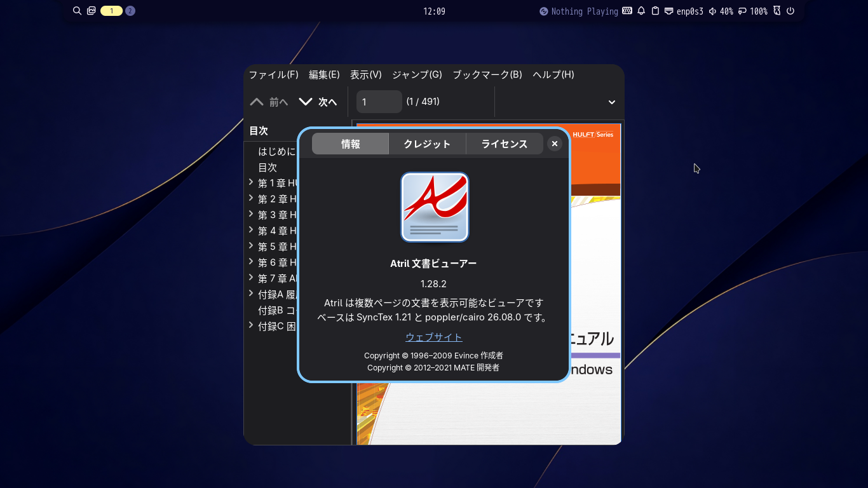This screenshot has height=488, width=868.
Task: Click the 目次 sidebar header
Action: click(259, 131)
